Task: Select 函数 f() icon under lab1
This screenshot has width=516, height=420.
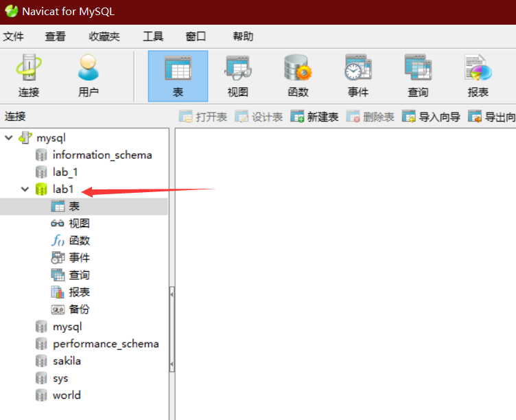Action: click(x=58, y=241)
